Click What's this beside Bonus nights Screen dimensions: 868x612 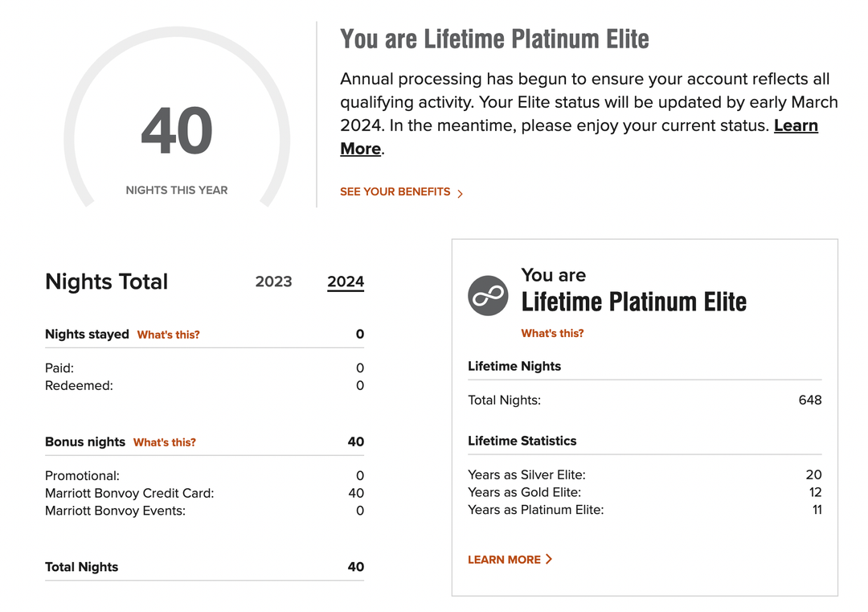pyautogui.click(x=165, y=442)
